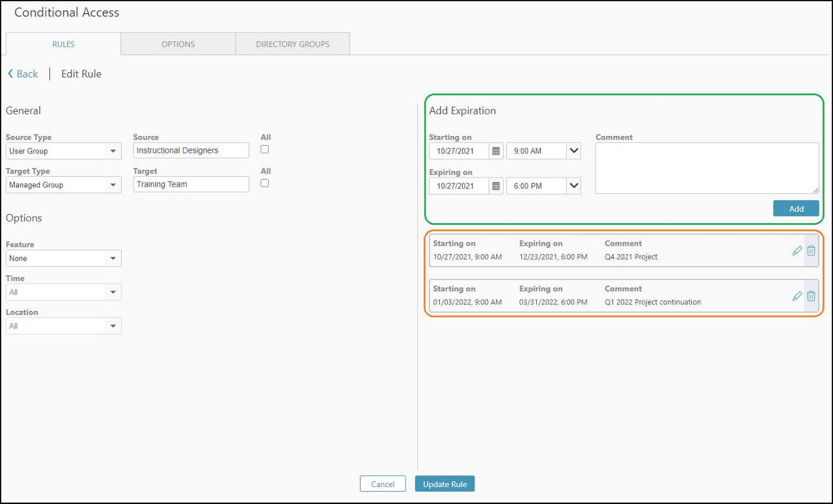
Task: Delete the Q4 2021 Project expiration
Action: (811, 251)
